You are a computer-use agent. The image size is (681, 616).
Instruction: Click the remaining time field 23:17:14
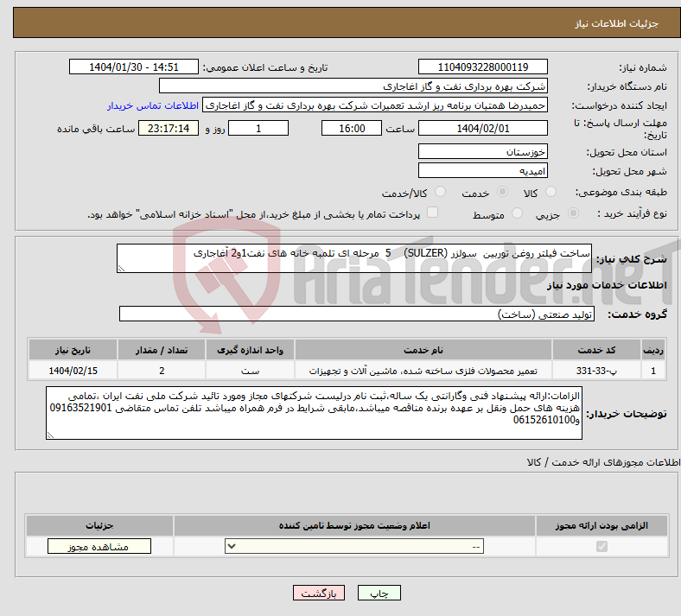click(x=169, y=128)
